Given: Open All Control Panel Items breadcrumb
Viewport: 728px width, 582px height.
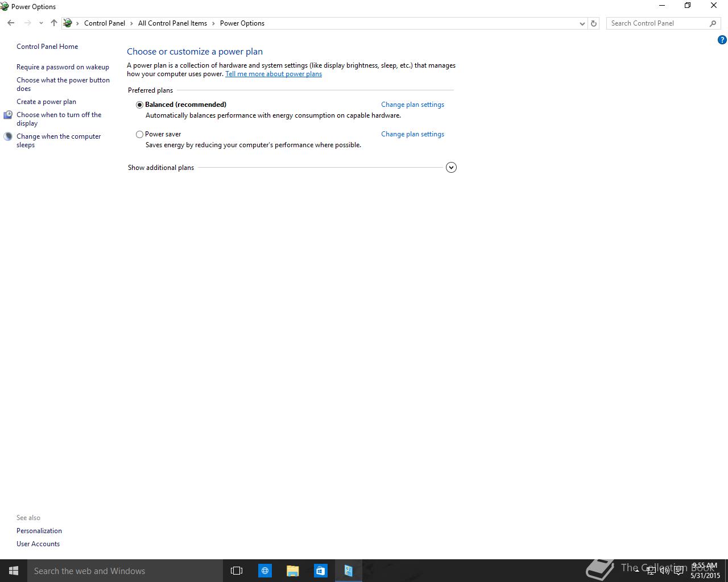Looking at the screenshot, I should pos(172,23).
